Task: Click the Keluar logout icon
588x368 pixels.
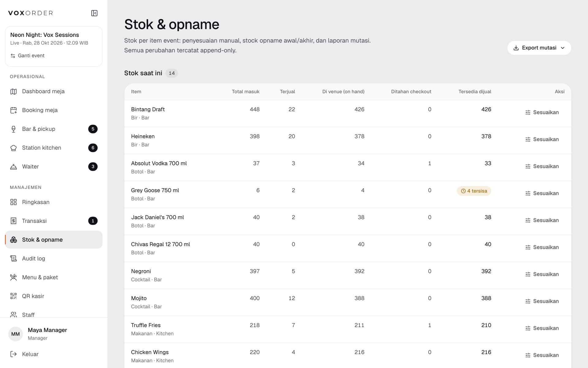Action: 13,354
